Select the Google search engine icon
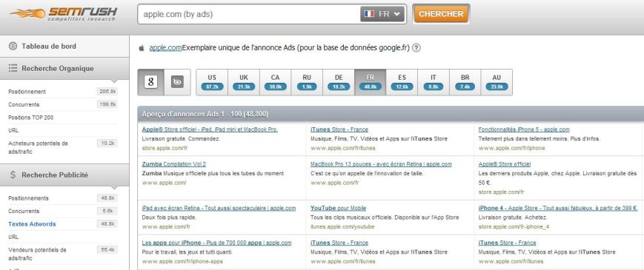The width and height of the screenshot is (644, 270). pyautogui.click(x=150, y=82)
